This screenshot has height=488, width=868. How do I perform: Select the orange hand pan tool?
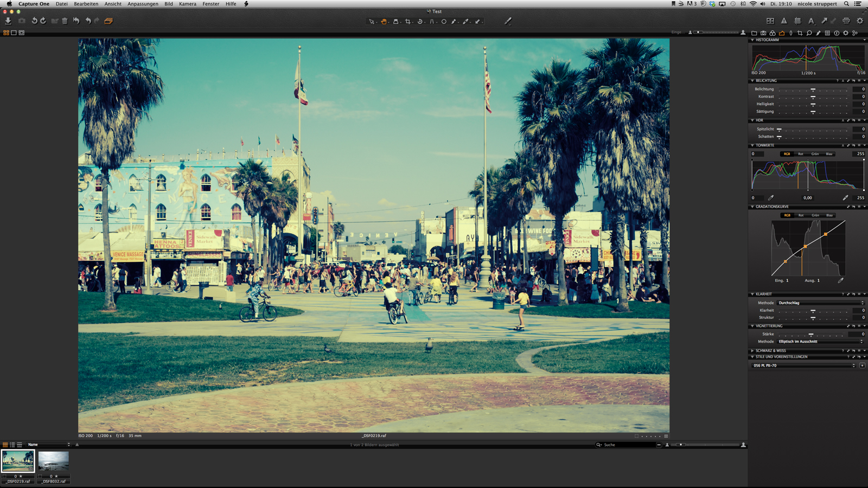coord(384,22)
